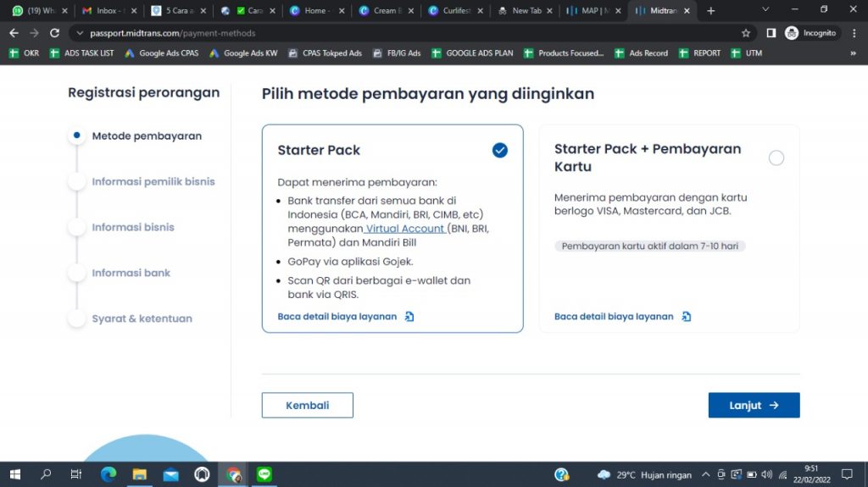Open the CPAS Tokped Ads bookmark

click(325, 53)
